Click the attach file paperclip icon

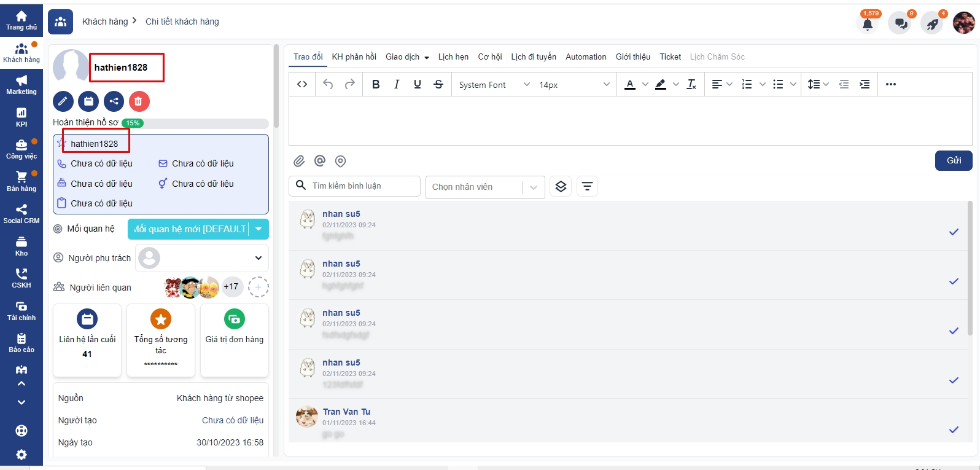pos(299,161)
